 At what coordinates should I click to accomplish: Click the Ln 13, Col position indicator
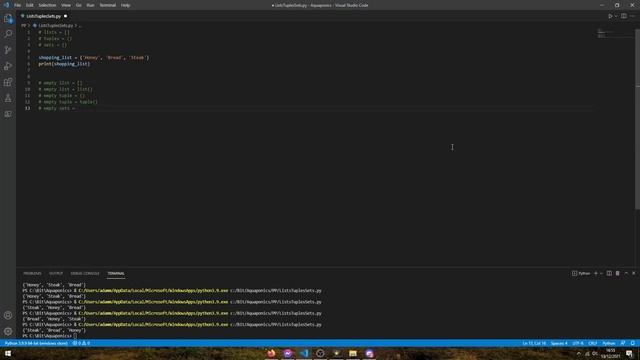point(534,343)
